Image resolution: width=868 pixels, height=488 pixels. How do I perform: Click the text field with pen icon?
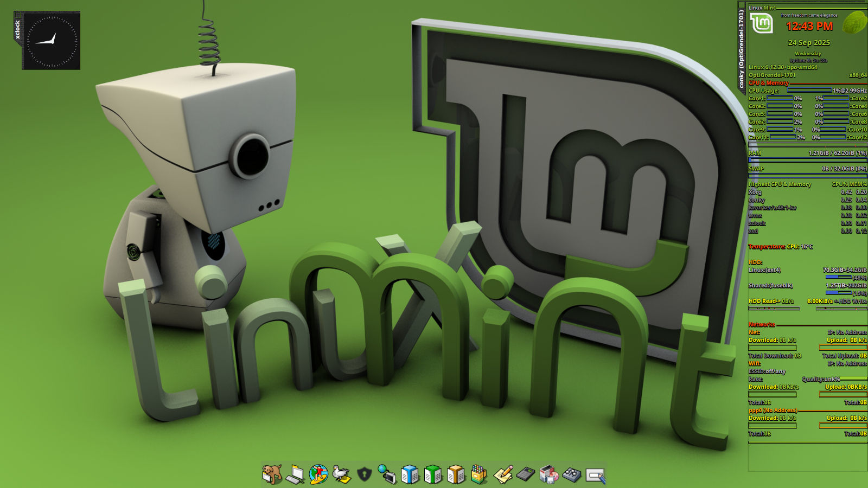pos(595,476)
